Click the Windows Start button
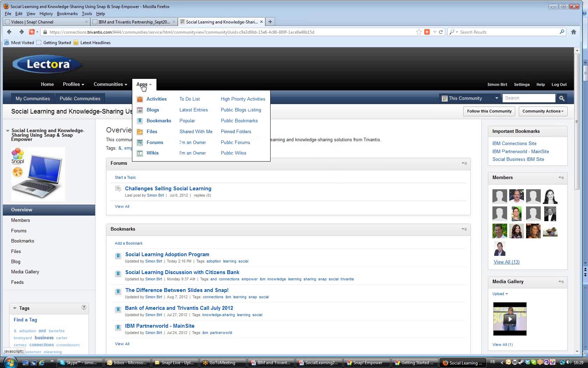 coord(10,362)
